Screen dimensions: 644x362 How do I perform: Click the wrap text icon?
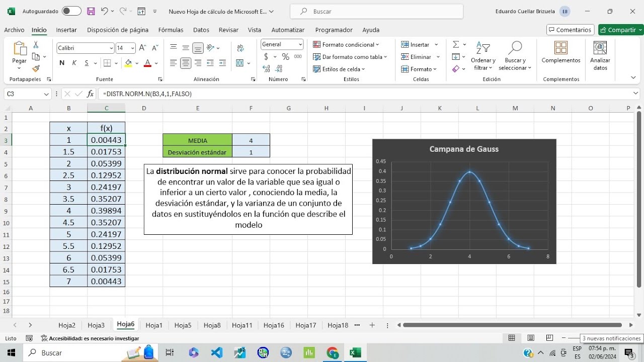(240, 48)
